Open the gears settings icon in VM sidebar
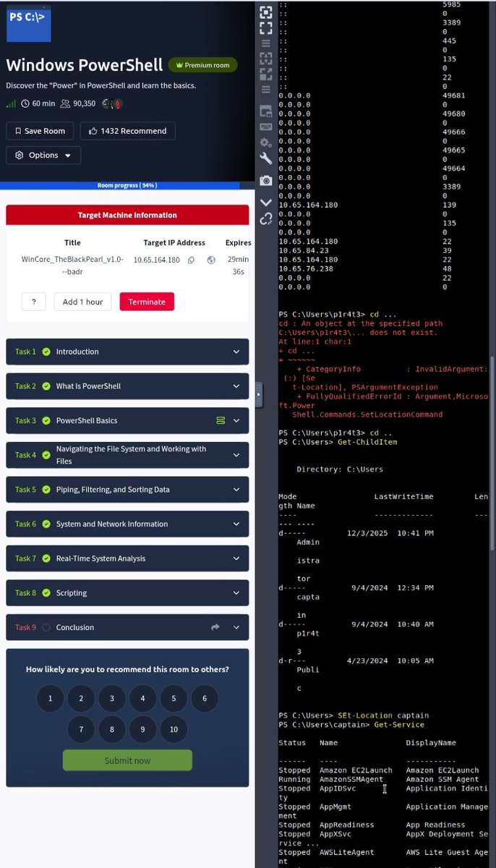 266,143
